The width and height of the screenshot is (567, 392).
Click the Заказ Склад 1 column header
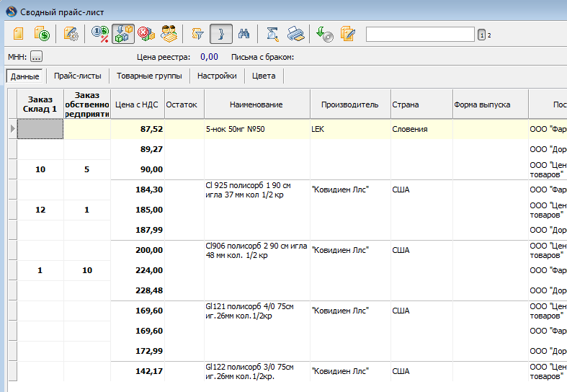(x=40, y=104)
